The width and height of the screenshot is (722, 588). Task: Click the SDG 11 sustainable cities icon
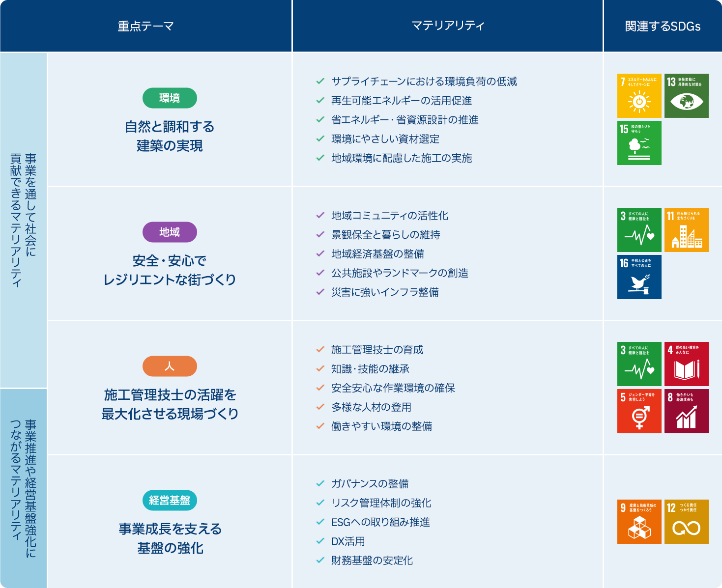pos(686,230)
